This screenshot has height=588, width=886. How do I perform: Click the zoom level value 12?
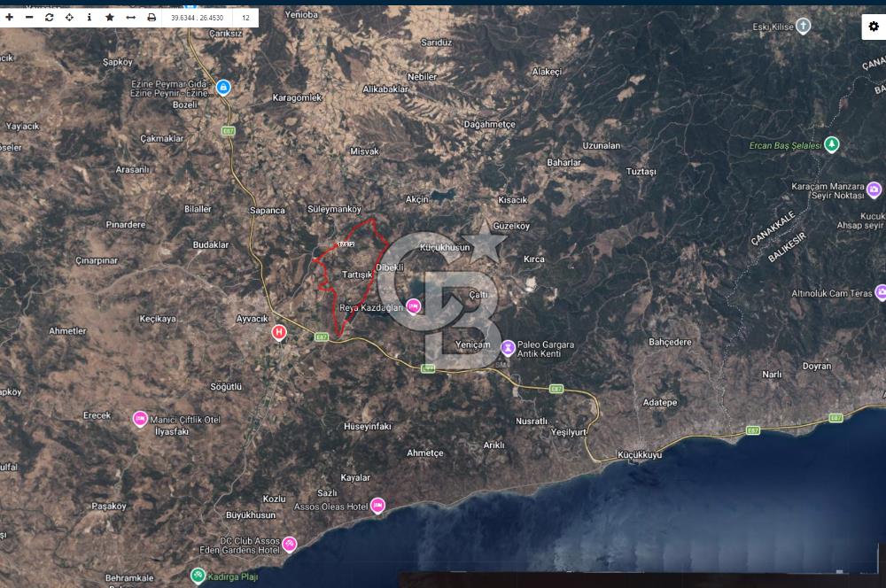point(245,18)
